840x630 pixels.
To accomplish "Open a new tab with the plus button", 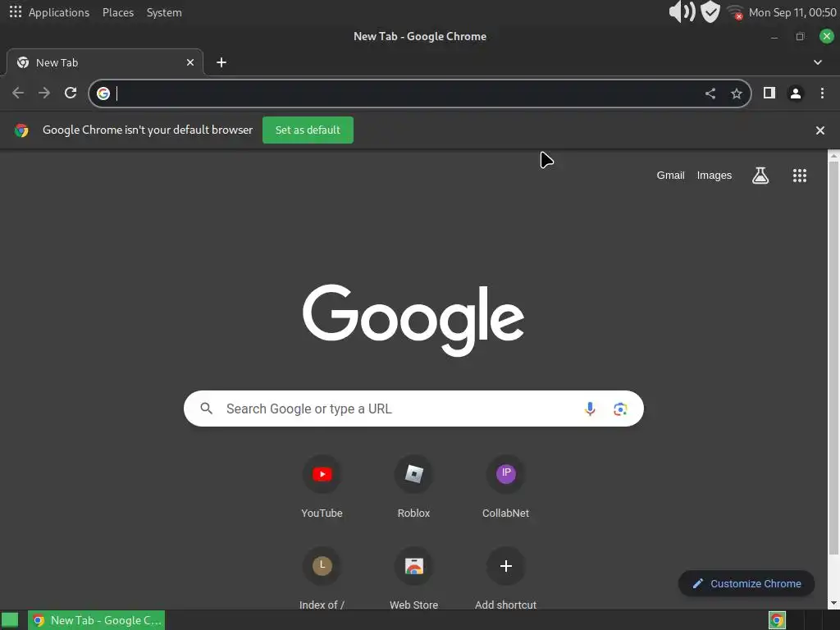I will (x=221, y=62).
